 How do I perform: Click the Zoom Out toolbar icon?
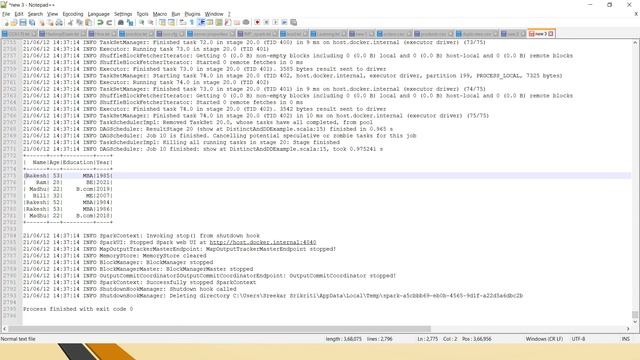(151, 22)
